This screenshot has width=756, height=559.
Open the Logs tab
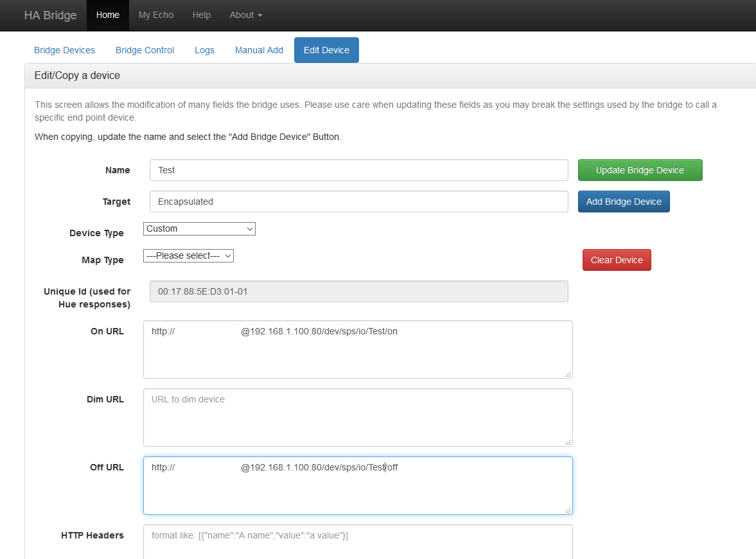click(x=204, y=50)
